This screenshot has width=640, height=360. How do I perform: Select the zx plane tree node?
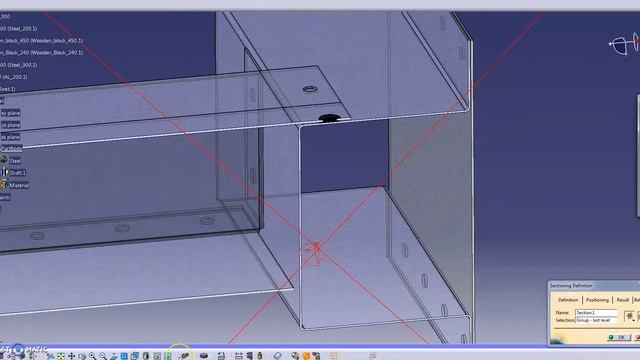(11, 137)
